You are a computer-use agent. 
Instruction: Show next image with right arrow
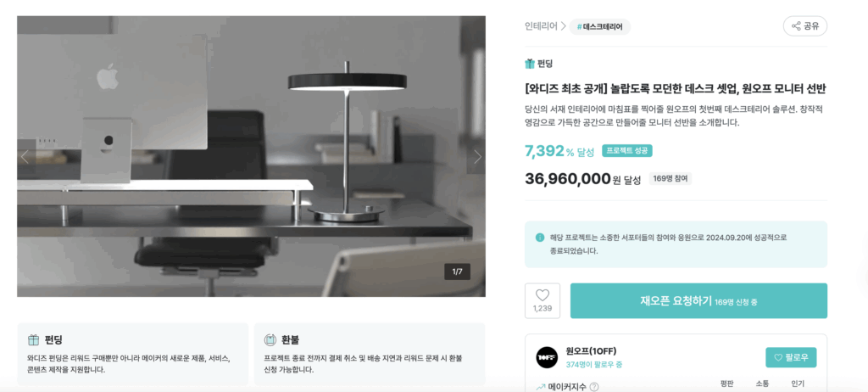478,157
